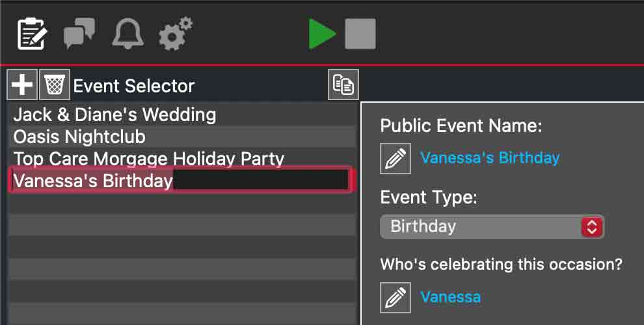
Task: Select the Oasis Nightclub event
Action: [x=79, y=137]
